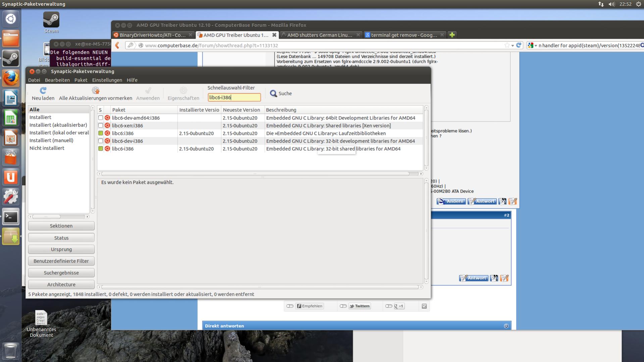Image resolution: width=644 pixels, height=362 pixels.
Task: Collapse the Direkt antworten section
Action: click(x=506, y=326)
